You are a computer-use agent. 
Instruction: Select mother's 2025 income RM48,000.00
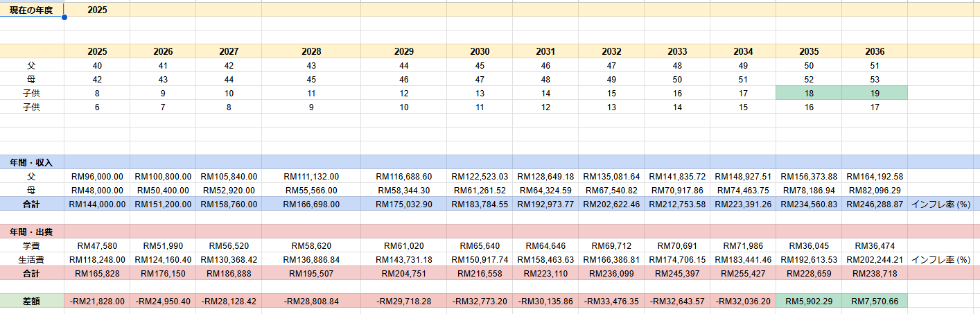[x=97, y=190]
